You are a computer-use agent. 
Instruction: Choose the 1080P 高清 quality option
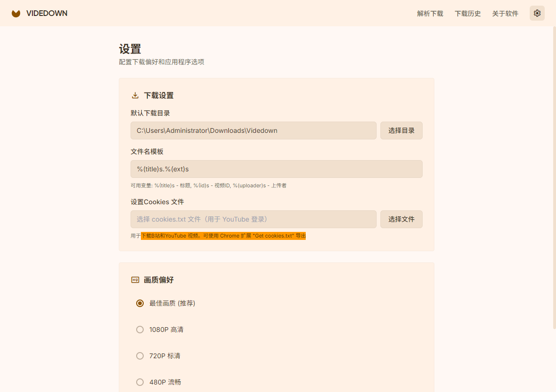(140, 330)
